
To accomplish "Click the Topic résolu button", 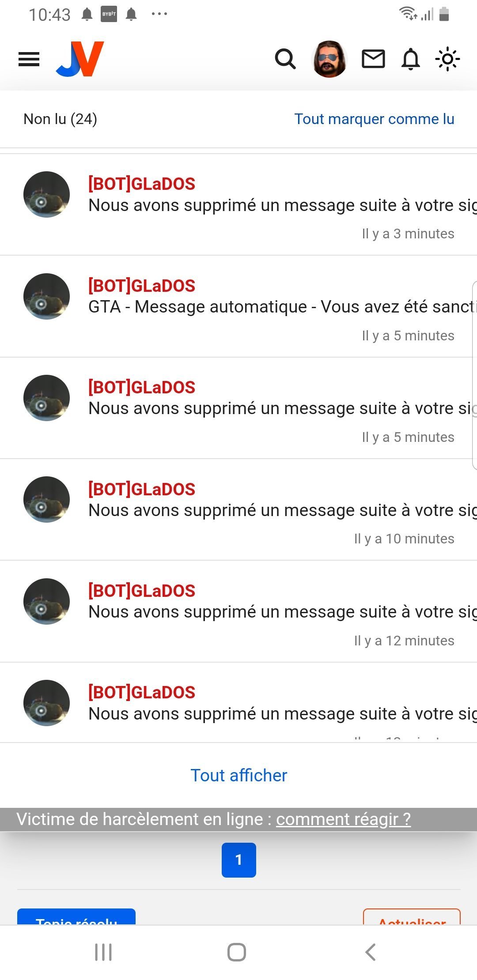I will (76, 916).
